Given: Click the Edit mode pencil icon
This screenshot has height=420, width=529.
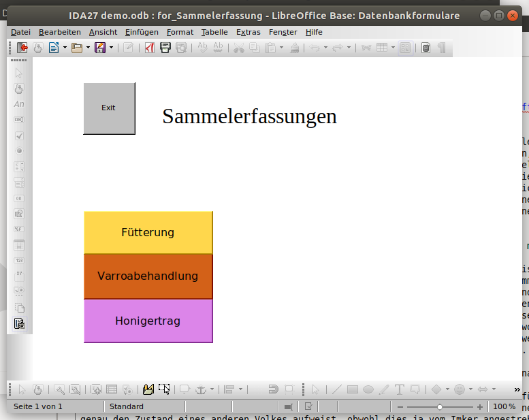Looking at the screenshot, I should coord(128,48).
